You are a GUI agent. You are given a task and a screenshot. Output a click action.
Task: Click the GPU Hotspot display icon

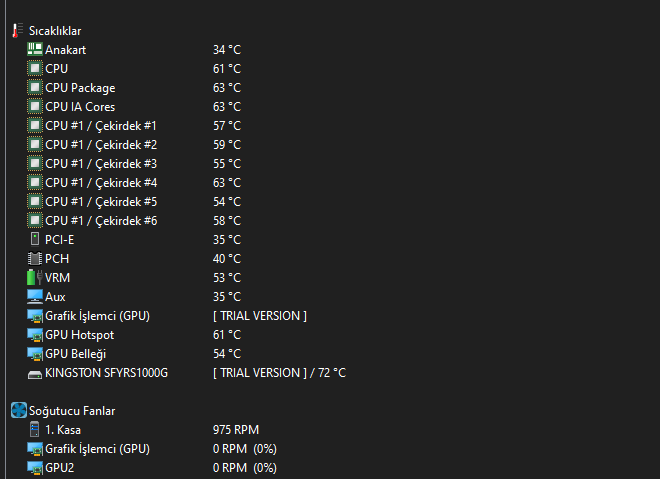35,334
